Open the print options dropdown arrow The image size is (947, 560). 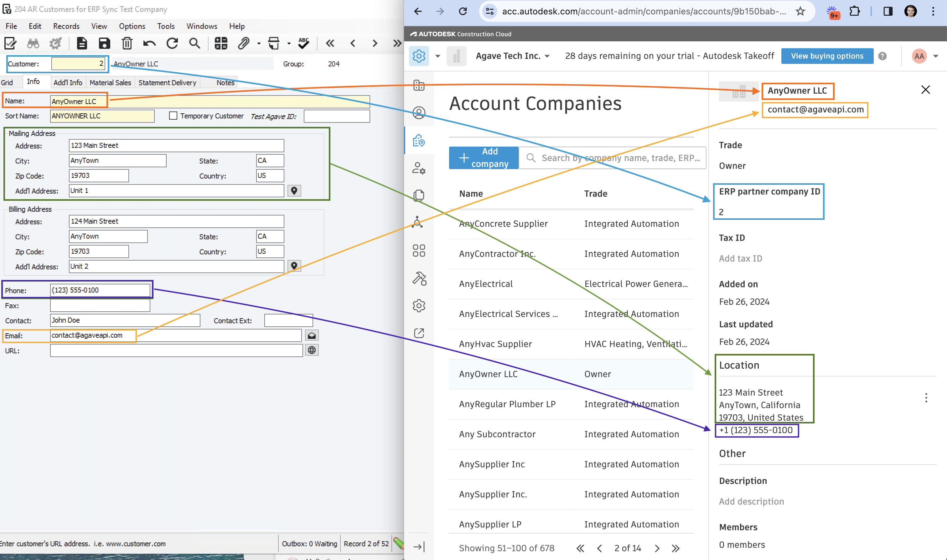(289, 44)
